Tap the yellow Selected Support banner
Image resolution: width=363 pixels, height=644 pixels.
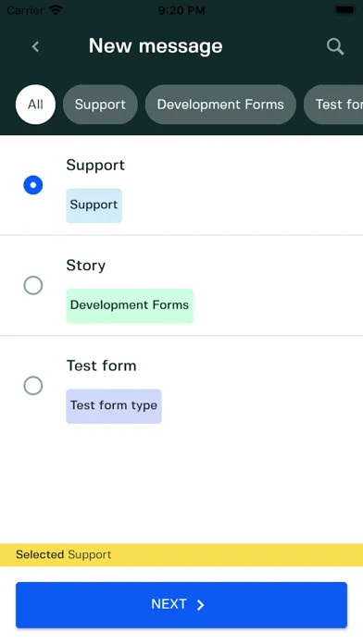pos(181,554)
